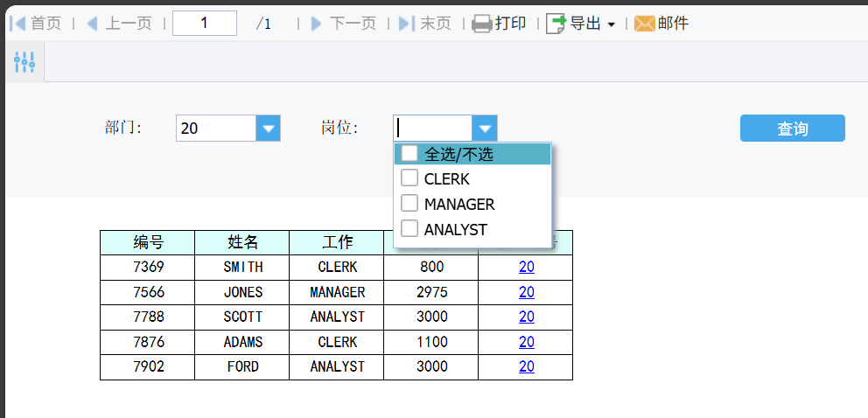
Task: Open department link 20 in ADAMS row
Action: [527, 342]
